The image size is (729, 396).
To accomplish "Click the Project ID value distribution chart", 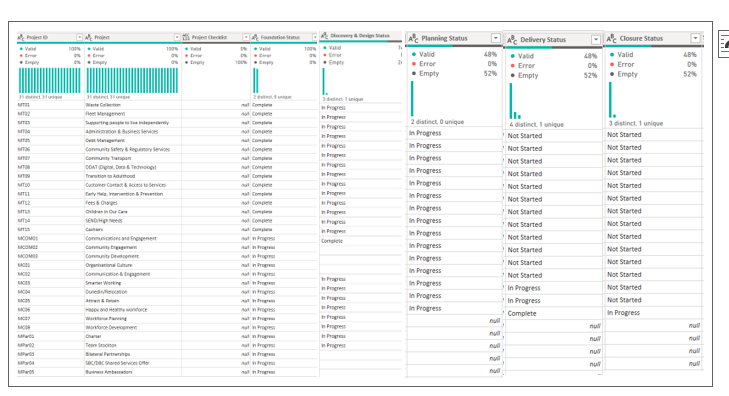I will [49, 80].
